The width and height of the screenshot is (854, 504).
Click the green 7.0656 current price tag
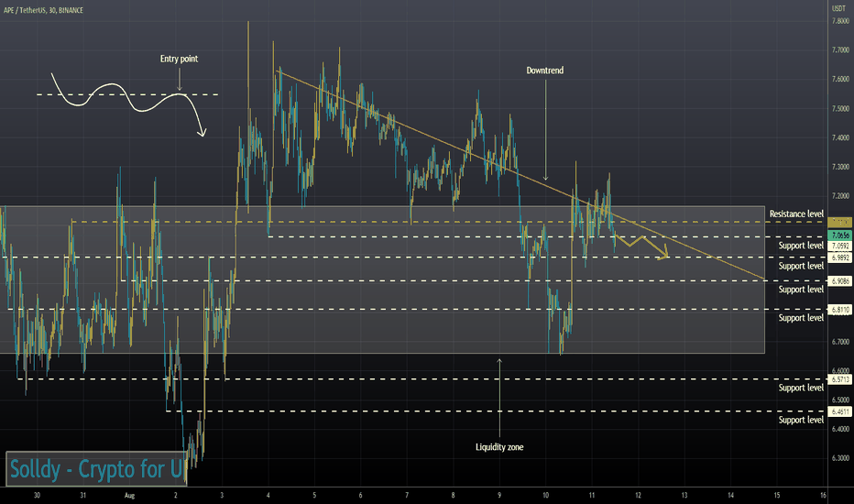839,236
